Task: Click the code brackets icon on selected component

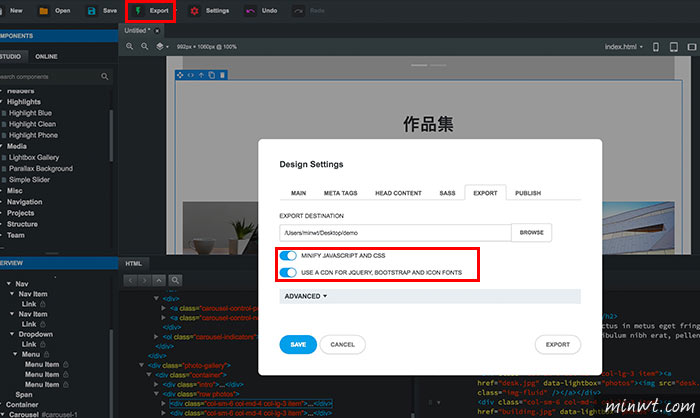Action: pos(191,75)
